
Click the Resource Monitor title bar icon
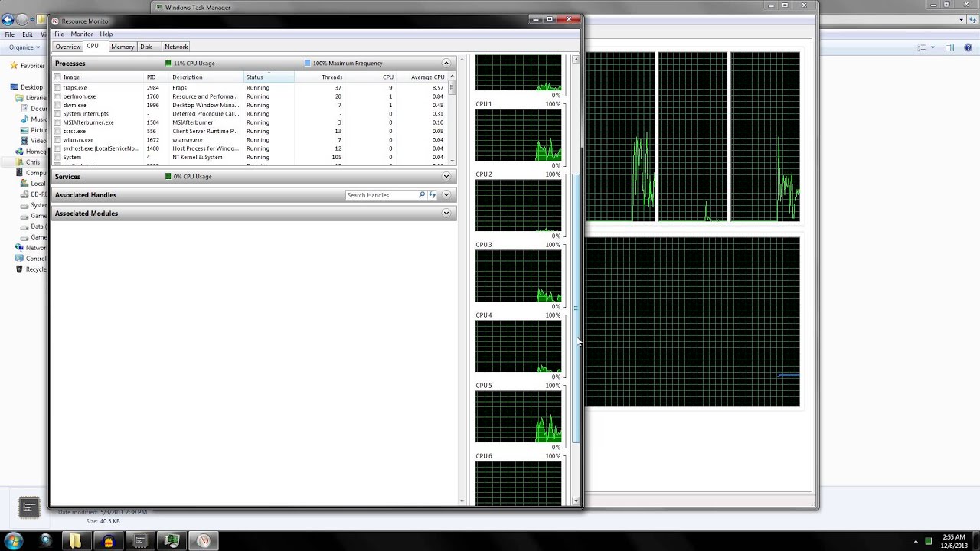coord(56,21)
